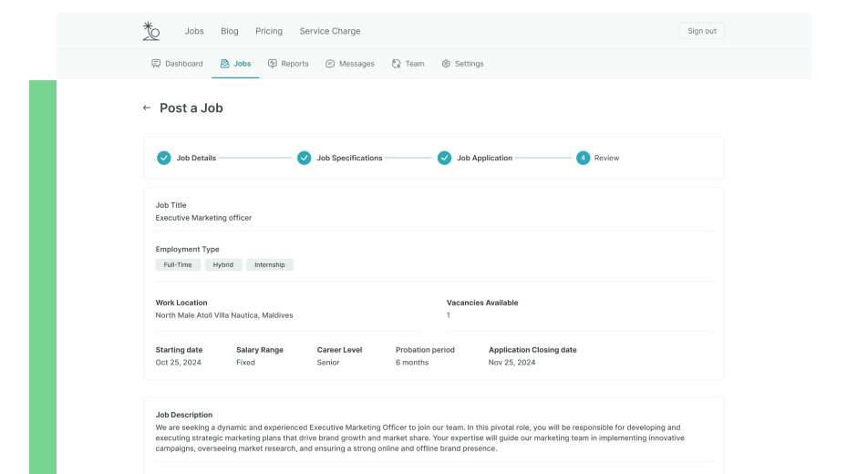Image resolution: width=868 pixels, height=474 pixels.
Task: Click the Employment Type label
Action: coord(187,249)
